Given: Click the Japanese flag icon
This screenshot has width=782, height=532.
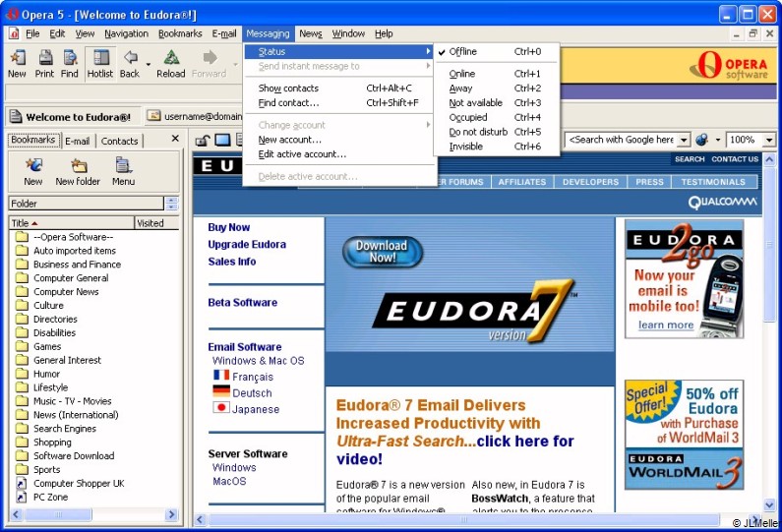Looking at the screenshot, I should 221,408.
